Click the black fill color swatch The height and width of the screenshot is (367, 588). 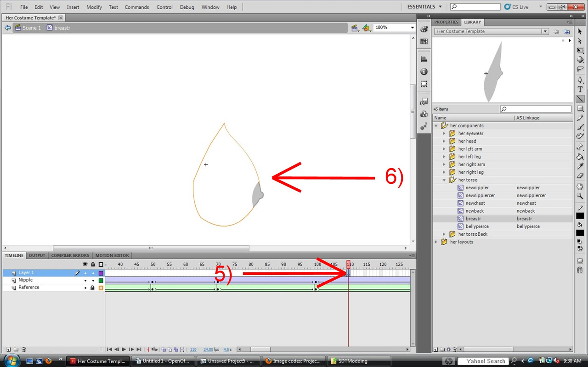click(x=580, y=233)
